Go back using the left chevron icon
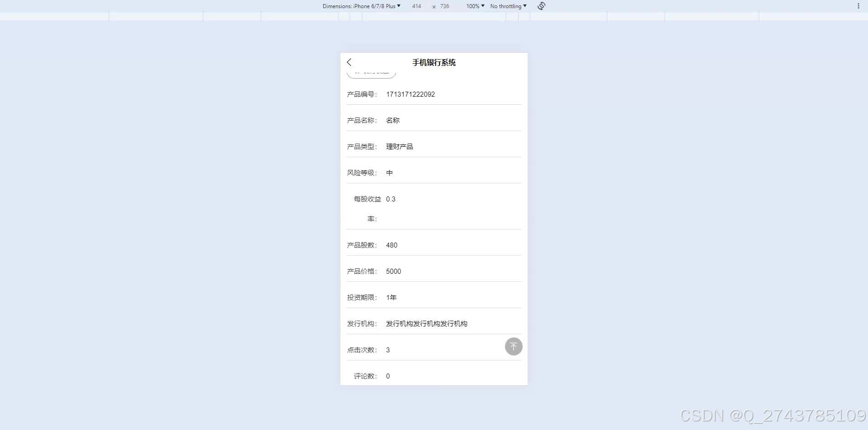 click(x=349, y=62)
